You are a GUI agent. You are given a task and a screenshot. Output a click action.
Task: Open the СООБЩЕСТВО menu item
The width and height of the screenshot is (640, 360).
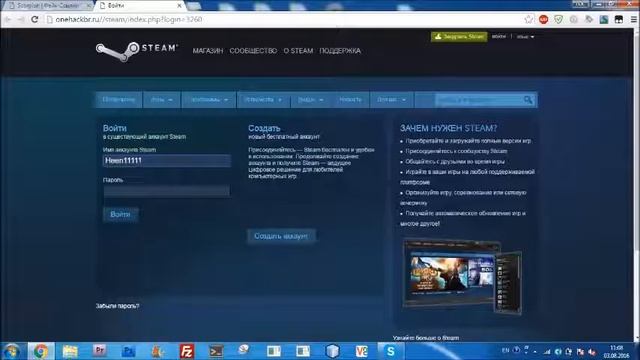click(253, 51)
